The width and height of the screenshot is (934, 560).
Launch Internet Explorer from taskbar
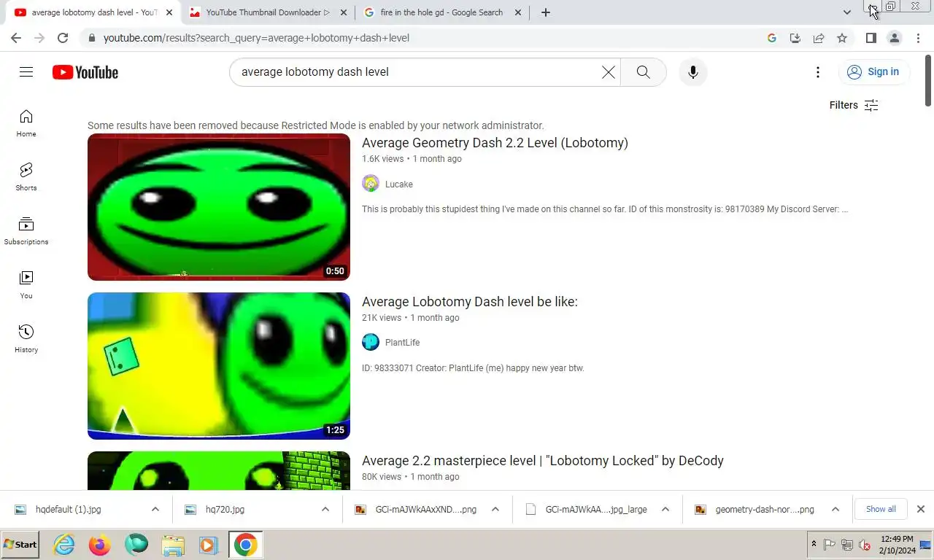point(64,545)
